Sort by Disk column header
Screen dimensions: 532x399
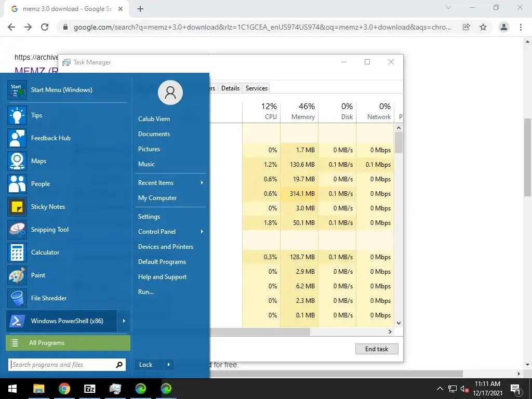pos(337,111)
